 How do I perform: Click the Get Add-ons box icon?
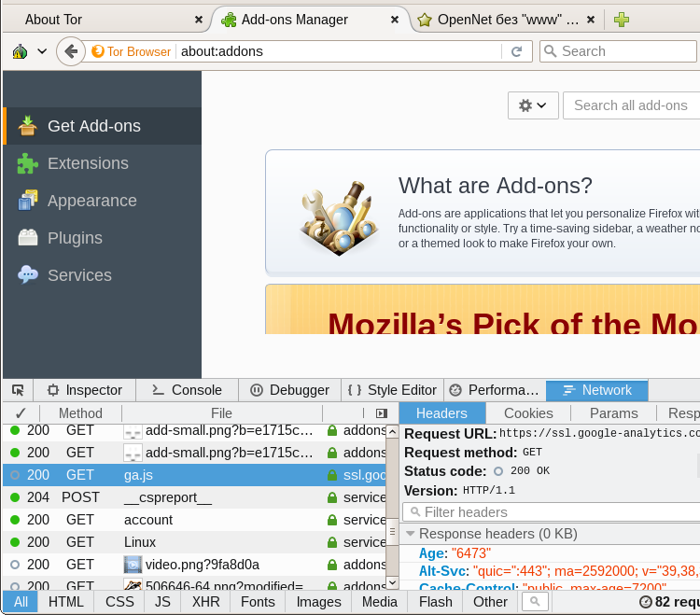click(28, 125)
